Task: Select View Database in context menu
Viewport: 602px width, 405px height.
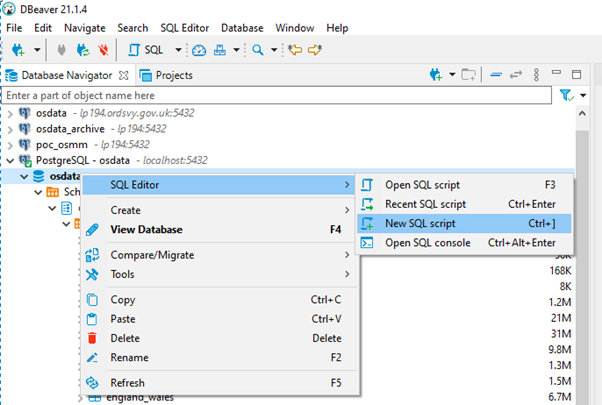Action: (x=153, y=229)
